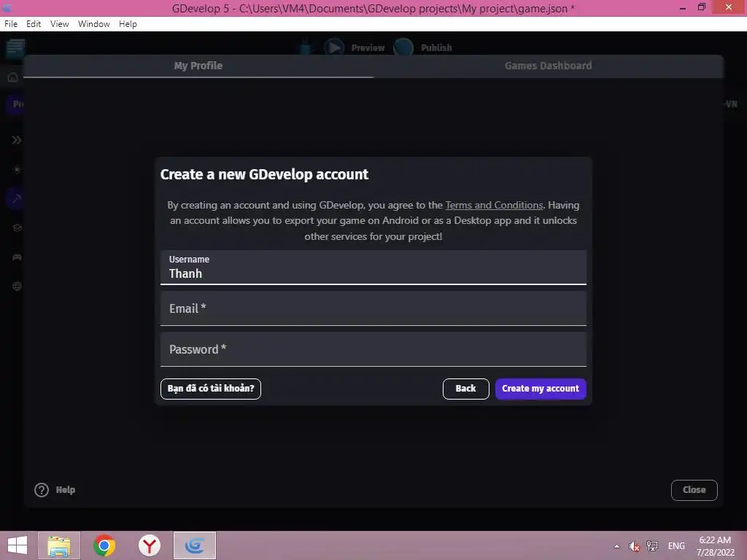Open the Help menu in menu bar
747x560 pixels.
pyautogui.click(x=128, y=24)
